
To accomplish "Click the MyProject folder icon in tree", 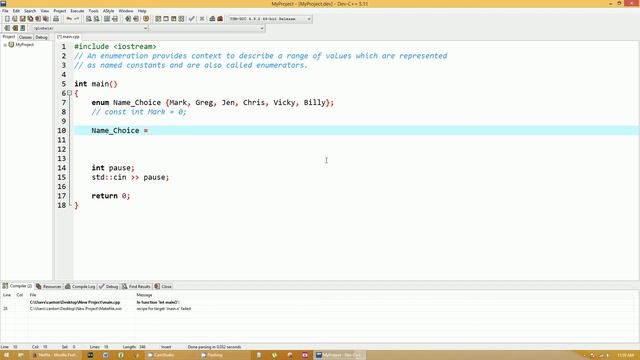I will (11, 44).
